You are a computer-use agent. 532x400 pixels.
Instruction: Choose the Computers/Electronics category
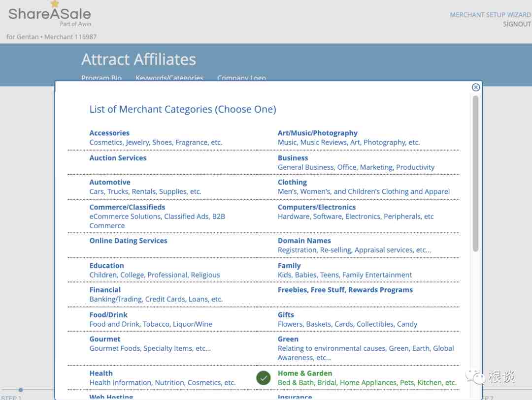point(317,207)
